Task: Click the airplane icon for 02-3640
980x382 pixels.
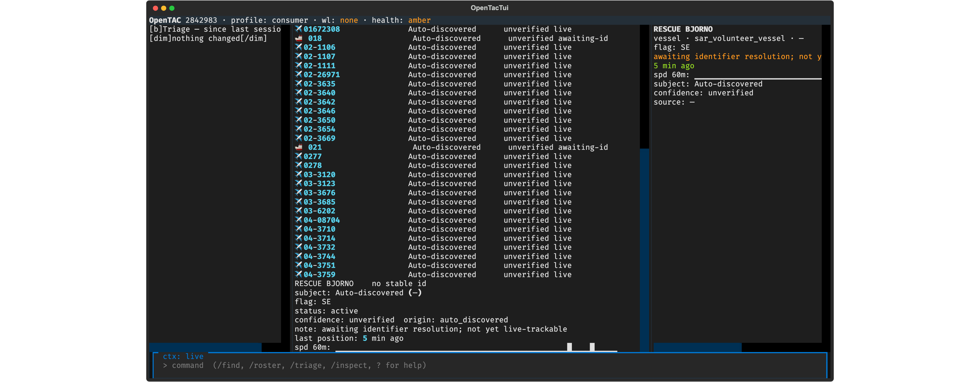Action: pyautogui.click(x=299, y=93)
